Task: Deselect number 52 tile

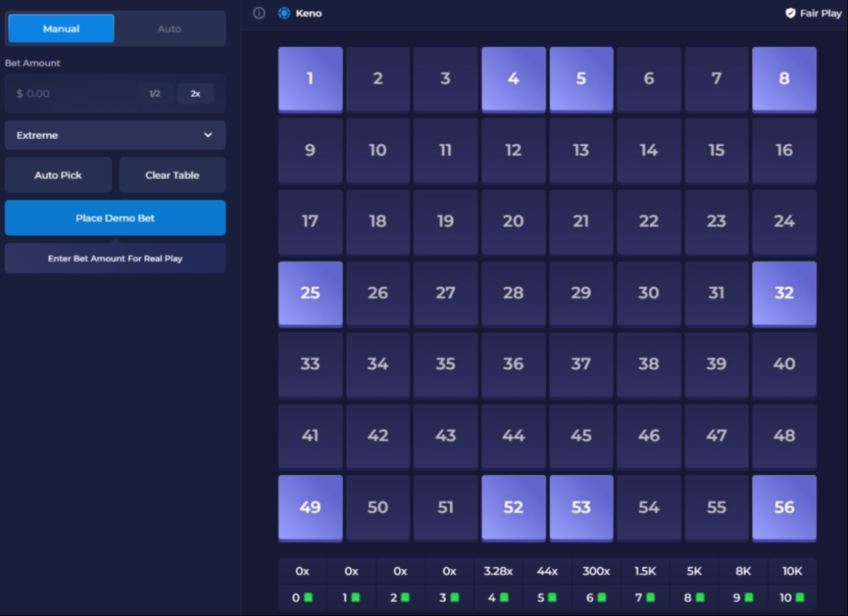Action: pyautogui.click(x=514, y=508)
